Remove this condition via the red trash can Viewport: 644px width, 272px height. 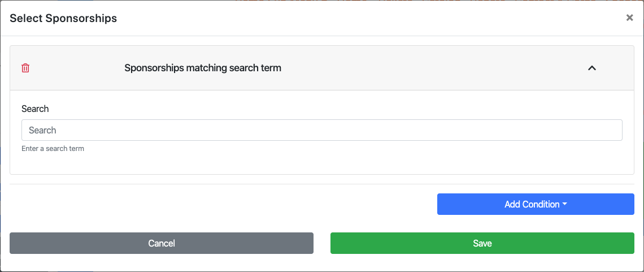[x=25, y=68]
